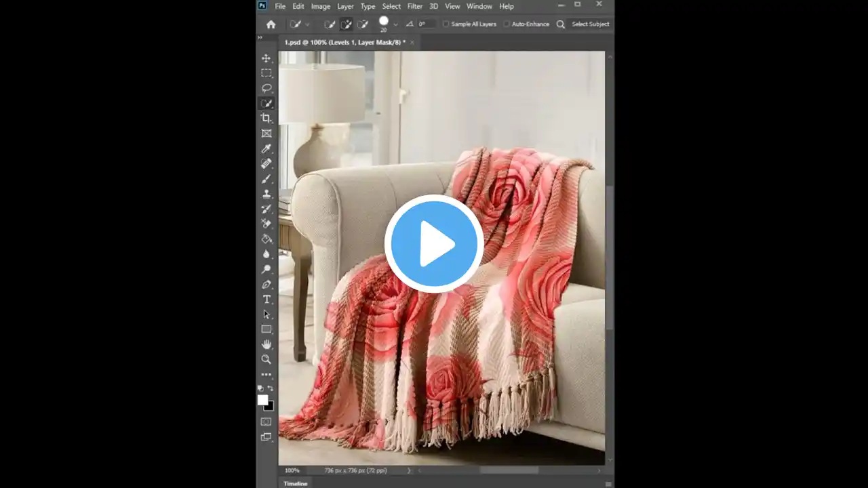
Task: Select the History Brush tool
Action: [267, 209]
